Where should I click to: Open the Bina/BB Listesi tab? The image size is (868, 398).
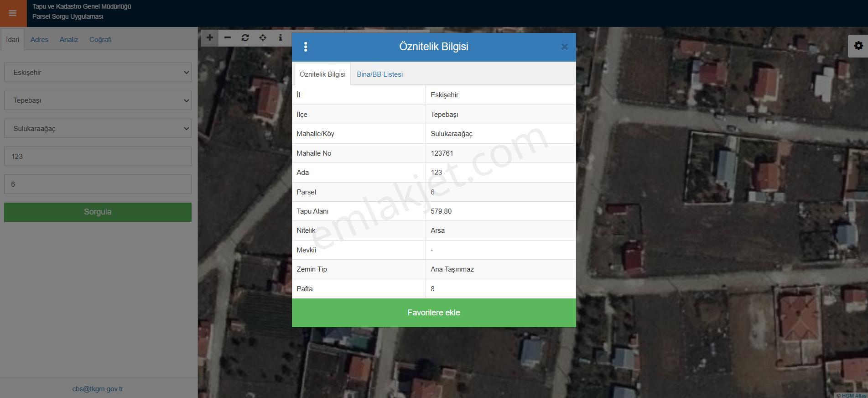(379, 74)
